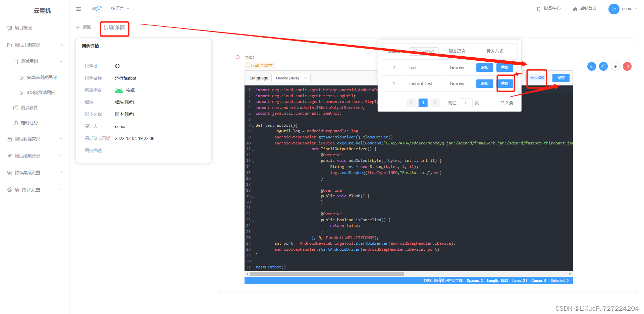
Task: Click the code editor horizontal scrollbar
Action: [x=327, y=274]
